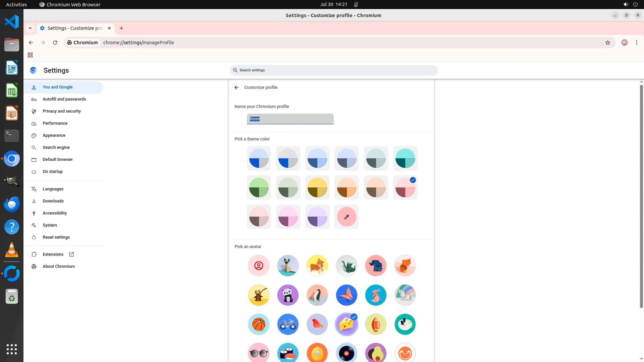Choose the origami fox avatar
The image size is (644, 362).
[x=405, y=266]
